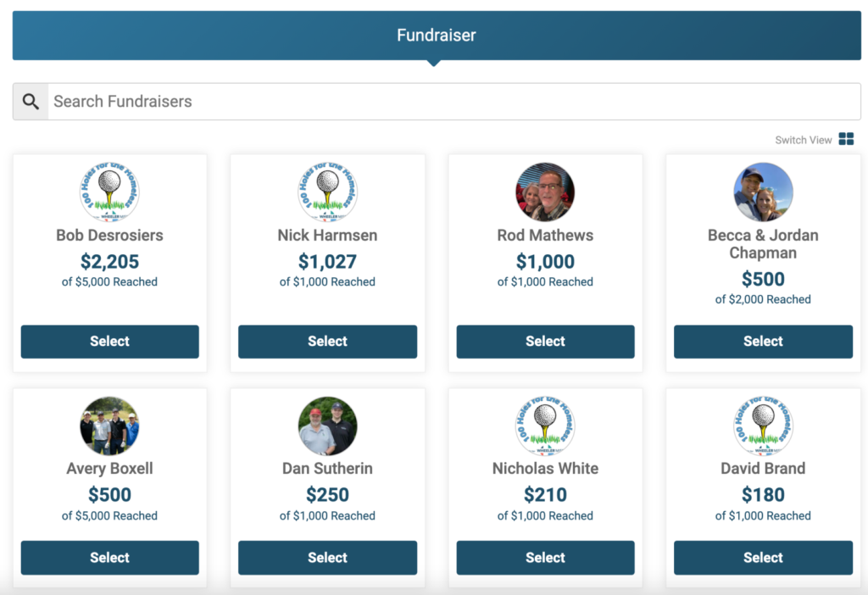Image resolution: width=868 pixels, height=595 pixels.
Task: Select Dan Sutherin's fundraiser
Action: 327,558
